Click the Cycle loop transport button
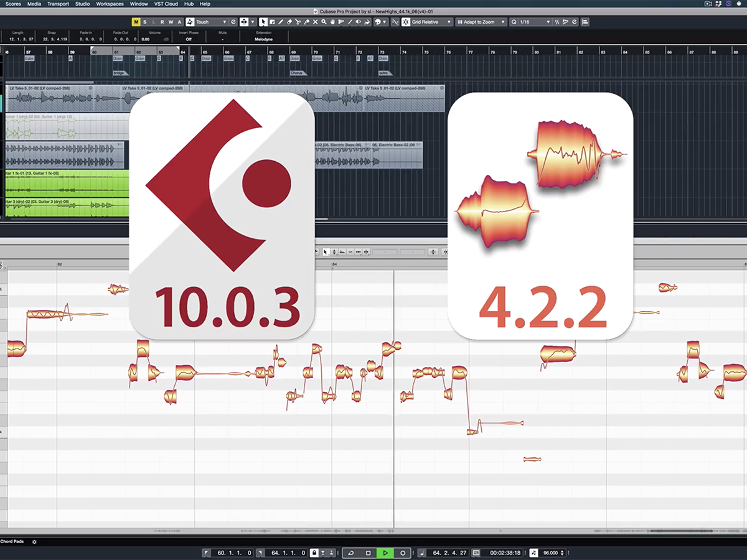The height and width of the screenshot is (560, 747). pyautogui.click(x=350, y=553)
